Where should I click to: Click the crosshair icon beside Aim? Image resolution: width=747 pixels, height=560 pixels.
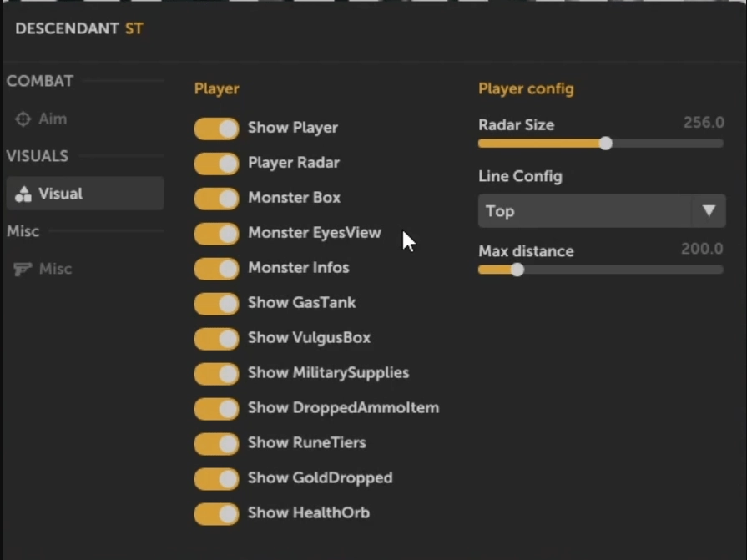tap(23, 119)
